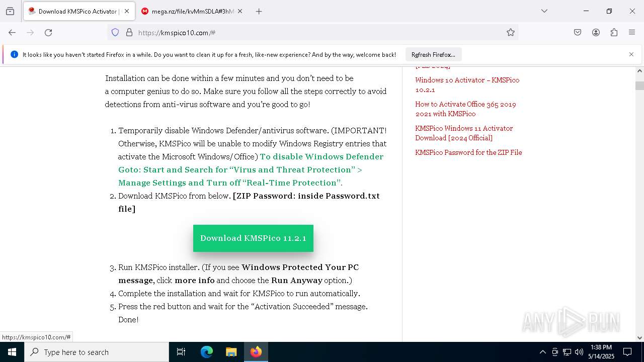Click taskbar search box
644x362 pixels.
[x=97, y=352]
